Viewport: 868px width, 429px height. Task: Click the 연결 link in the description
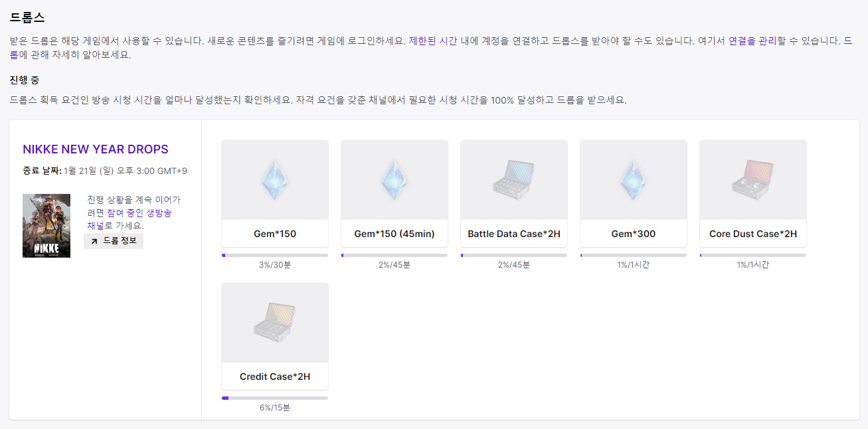tap(737, 41)
